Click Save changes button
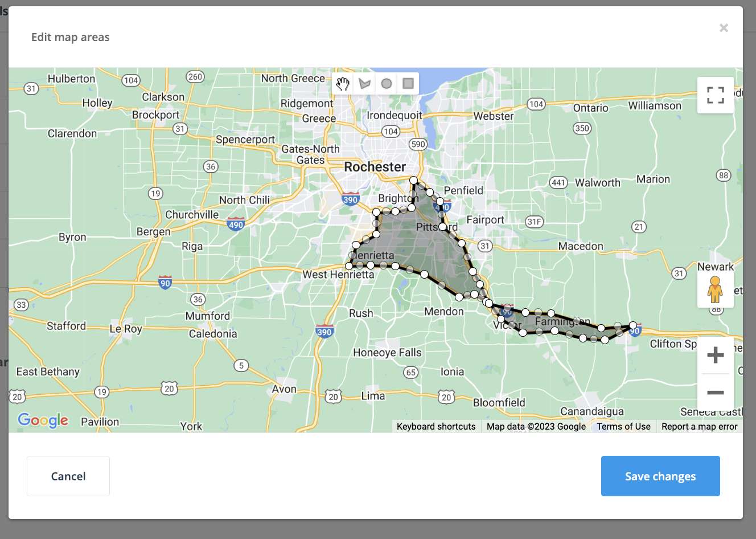Screen dimensions: 756x539 point(660,476)
